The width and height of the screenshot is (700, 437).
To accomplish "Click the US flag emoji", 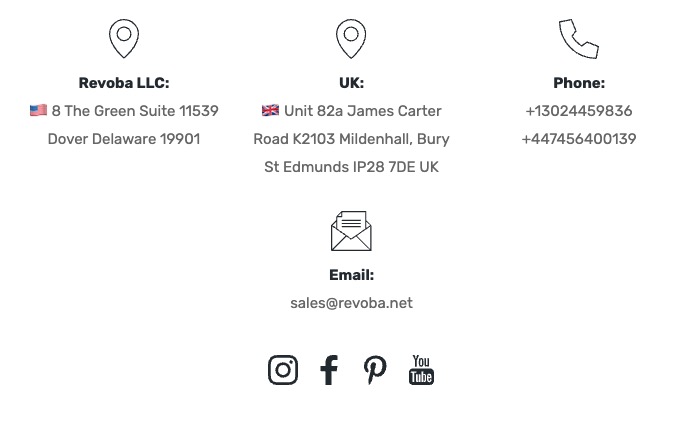I will [38, 110].
